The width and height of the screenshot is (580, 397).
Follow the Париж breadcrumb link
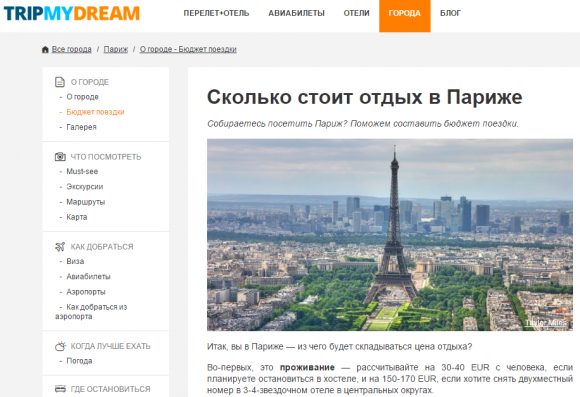(116, 49)
